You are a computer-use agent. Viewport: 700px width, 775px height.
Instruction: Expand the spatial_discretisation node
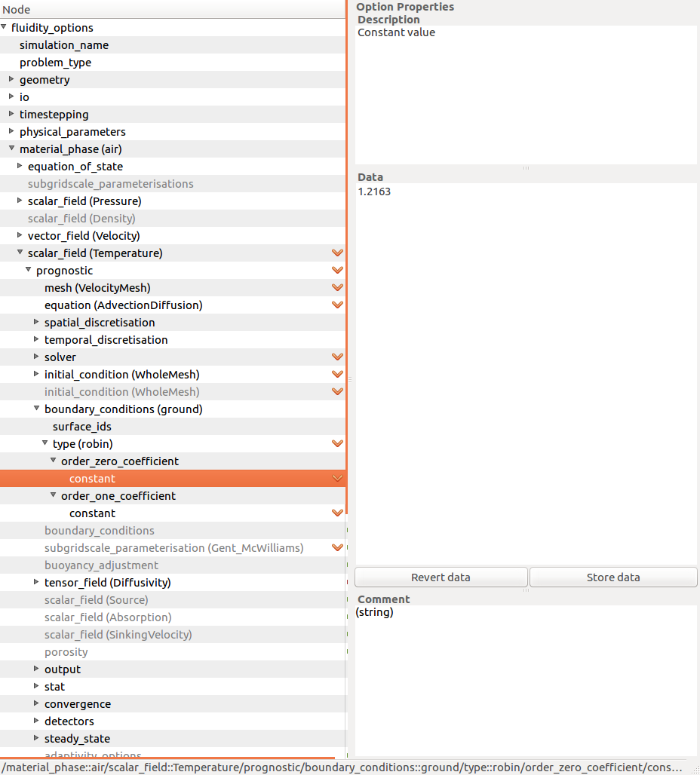(36, 322)
